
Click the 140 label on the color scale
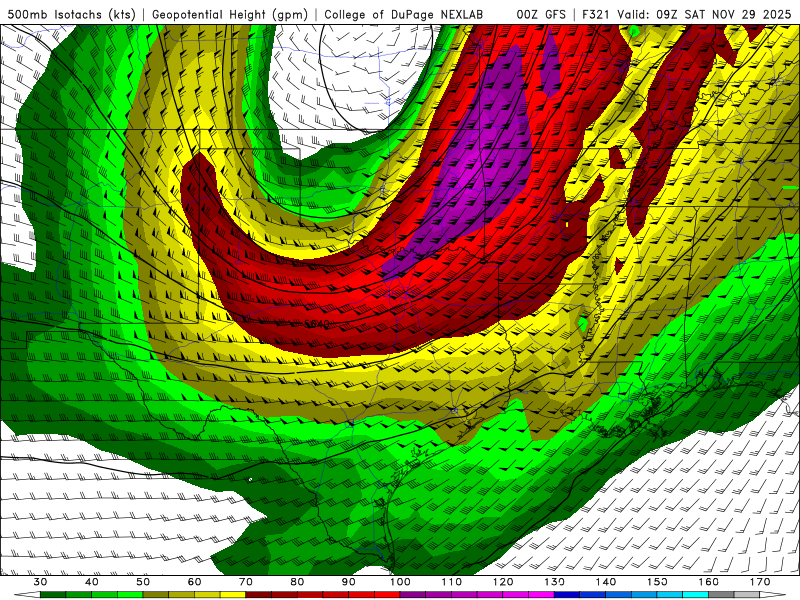point(606,582)
